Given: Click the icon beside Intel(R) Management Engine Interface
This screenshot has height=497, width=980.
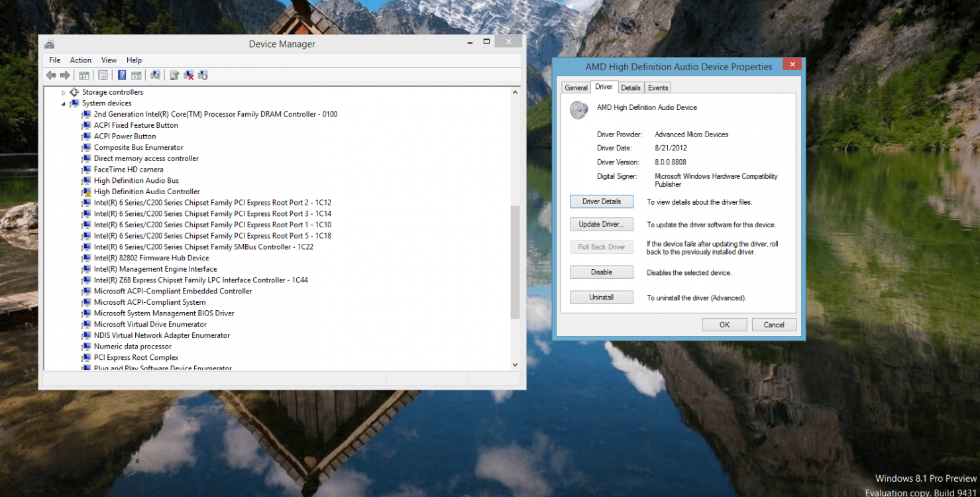Looking at the screenshot, I should 85,269.
